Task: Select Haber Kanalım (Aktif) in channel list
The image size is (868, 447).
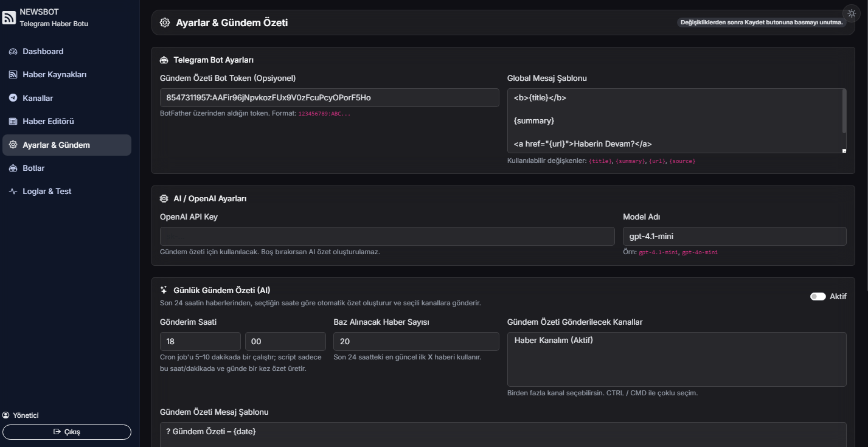Action: [x=554, y=340]
